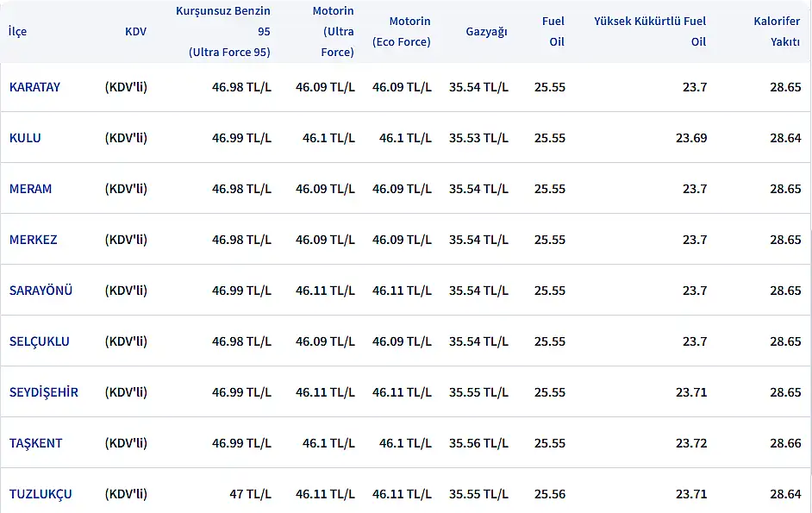This screenshot has width=812, height=513.
Task: Open the KARATAY district link
Action: 34,87
